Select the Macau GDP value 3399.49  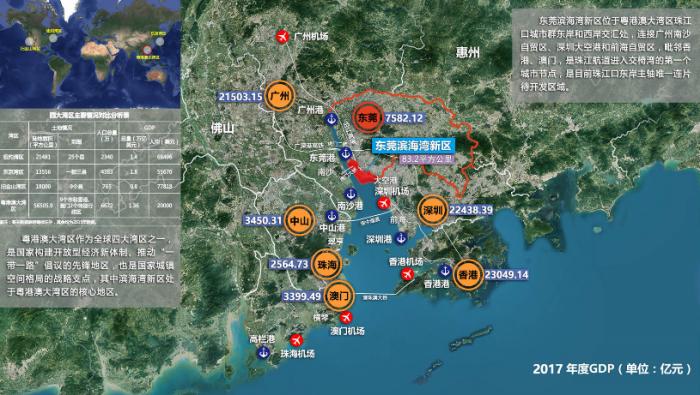[302, 296]
